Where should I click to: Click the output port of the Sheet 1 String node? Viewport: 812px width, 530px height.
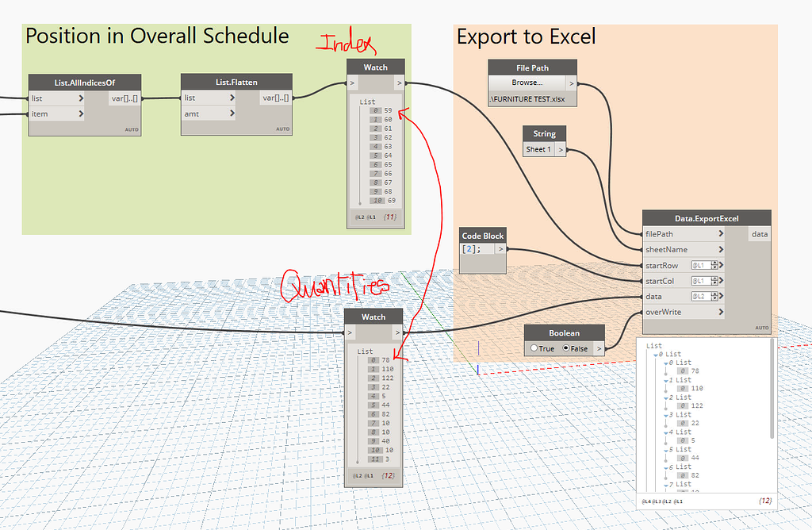pos(561,148)
